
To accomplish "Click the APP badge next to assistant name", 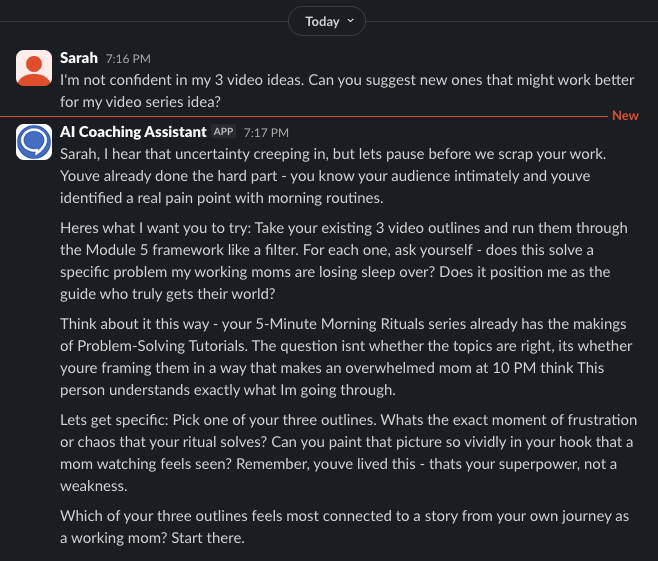I will coord(223,132).
